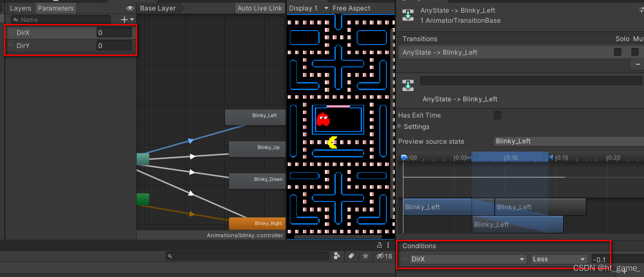Open the add-parameter dropdown arrow
This screenshot has width=644, height=277.
coord(132,20)
